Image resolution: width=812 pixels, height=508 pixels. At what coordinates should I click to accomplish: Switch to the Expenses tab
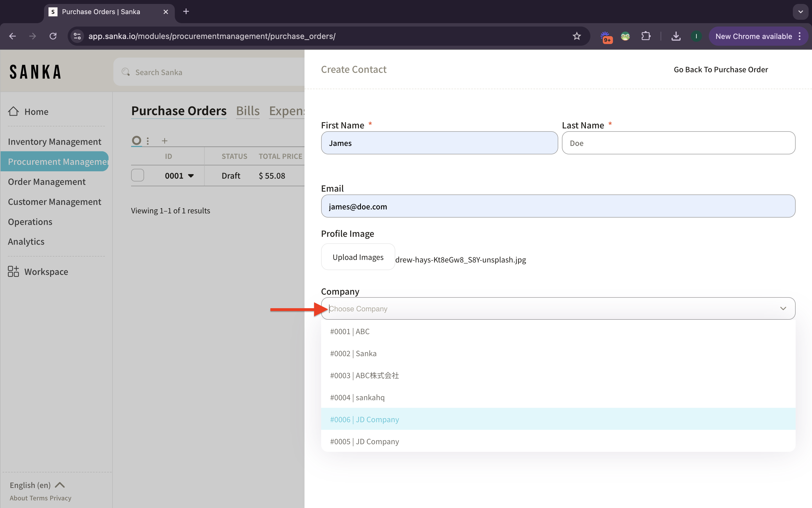(286, 111)
